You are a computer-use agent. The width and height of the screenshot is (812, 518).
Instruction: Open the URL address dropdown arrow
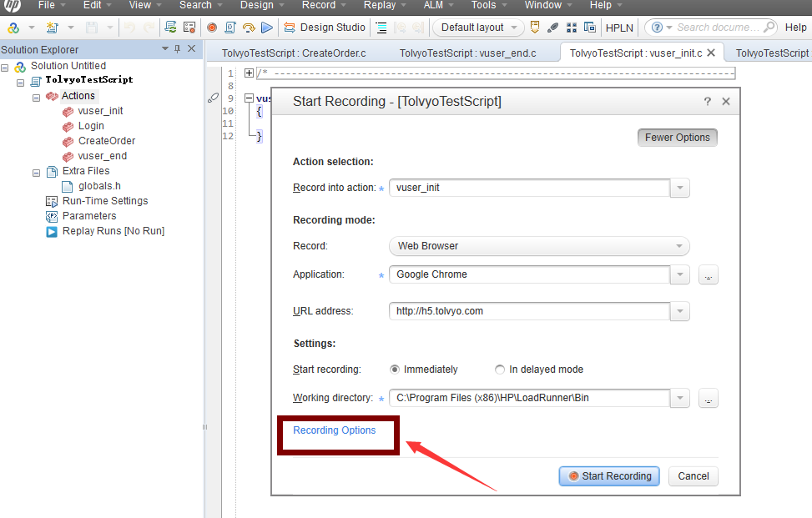point(680,311)
